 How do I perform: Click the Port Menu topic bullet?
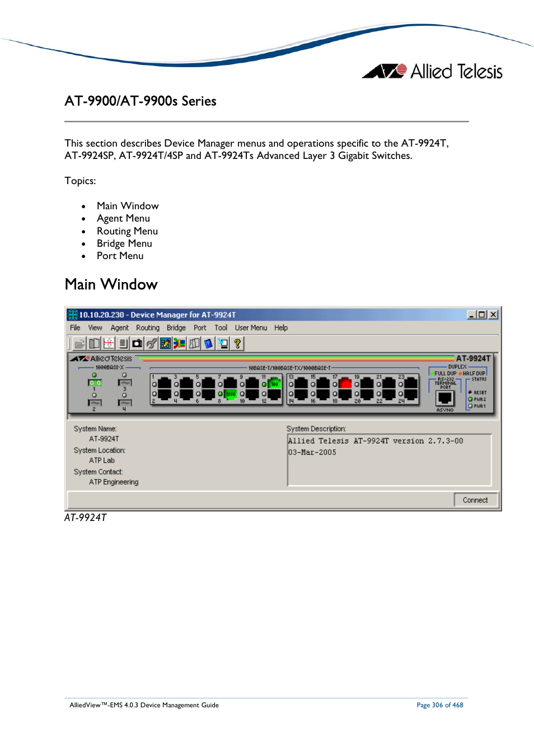pos(120,256)
